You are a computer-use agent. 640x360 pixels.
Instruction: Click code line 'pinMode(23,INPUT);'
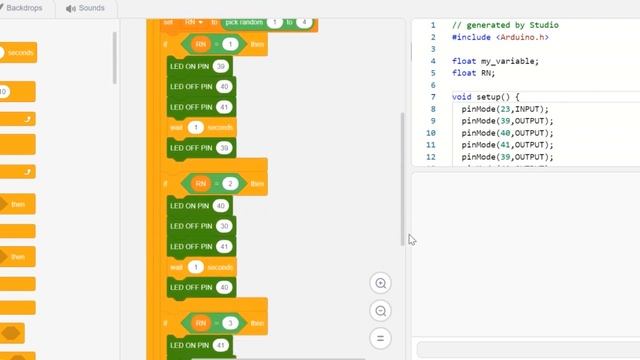tap(505, 109)
